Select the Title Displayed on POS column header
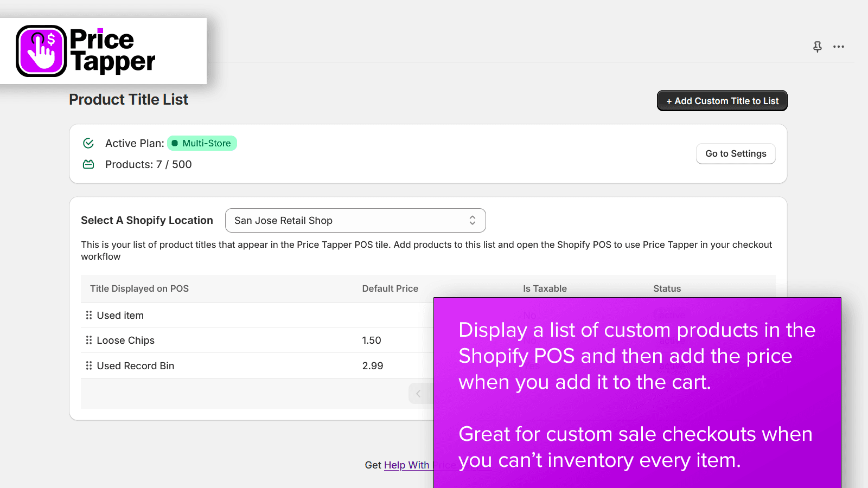Image resolution: width=868 pixels, height=488 pixels. 139,288
